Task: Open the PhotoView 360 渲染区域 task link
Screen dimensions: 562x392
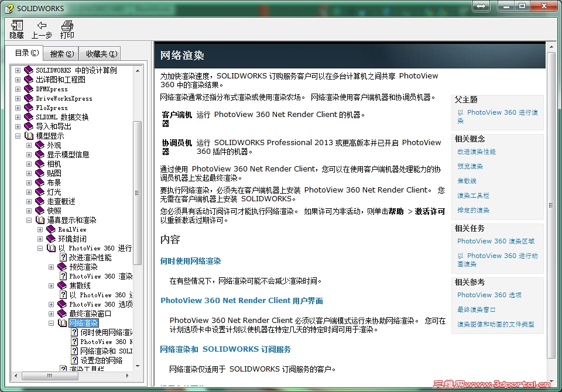Action: click(x=496, y=241)
